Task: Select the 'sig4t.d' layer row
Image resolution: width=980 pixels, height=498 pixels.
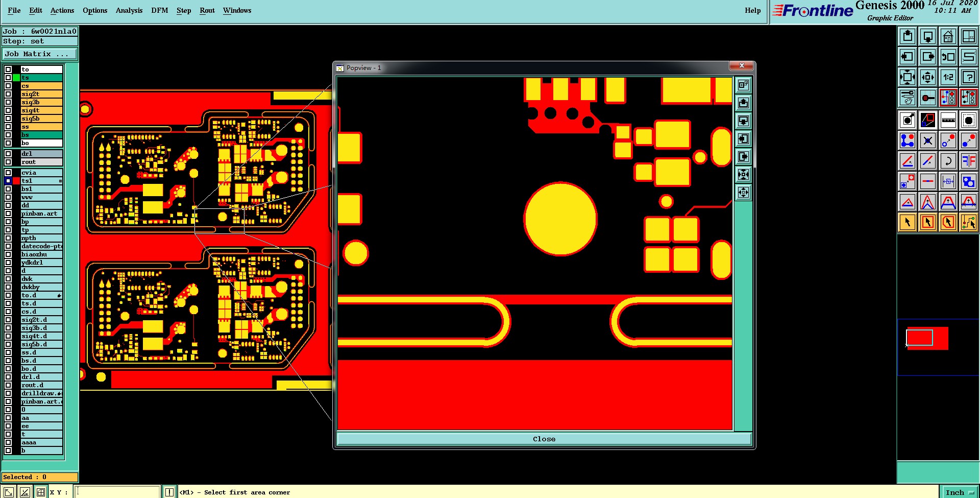Action: (x=41, y=336)
